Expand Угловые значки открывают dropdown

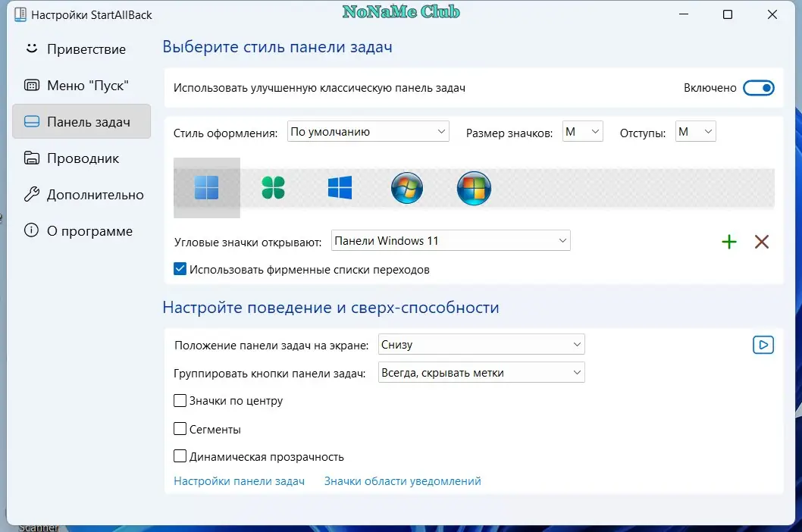[450, 241]
